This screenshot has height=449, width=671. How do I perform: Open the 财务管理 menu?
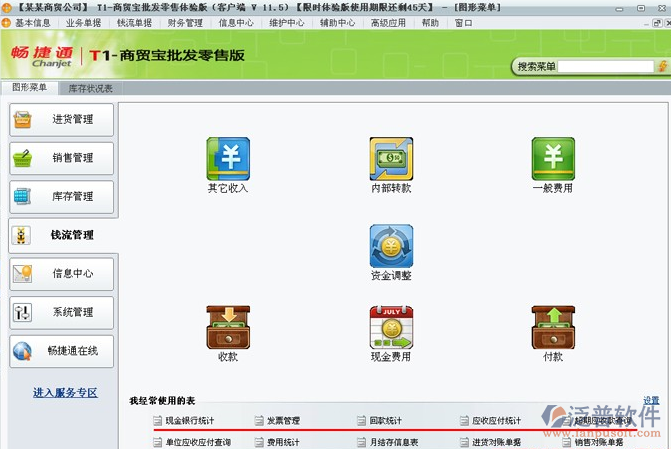[x=185, y=23]
